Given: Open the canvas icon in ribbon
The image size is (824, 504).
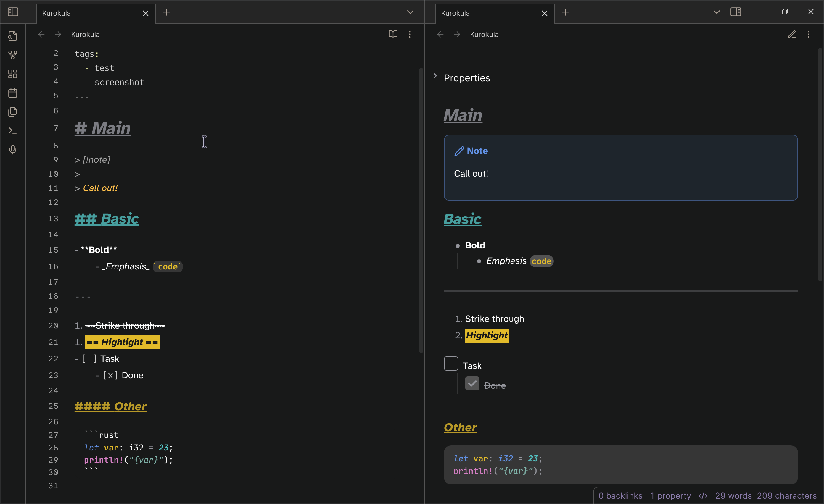Looking at the screenshot, I should pos(13,74).
